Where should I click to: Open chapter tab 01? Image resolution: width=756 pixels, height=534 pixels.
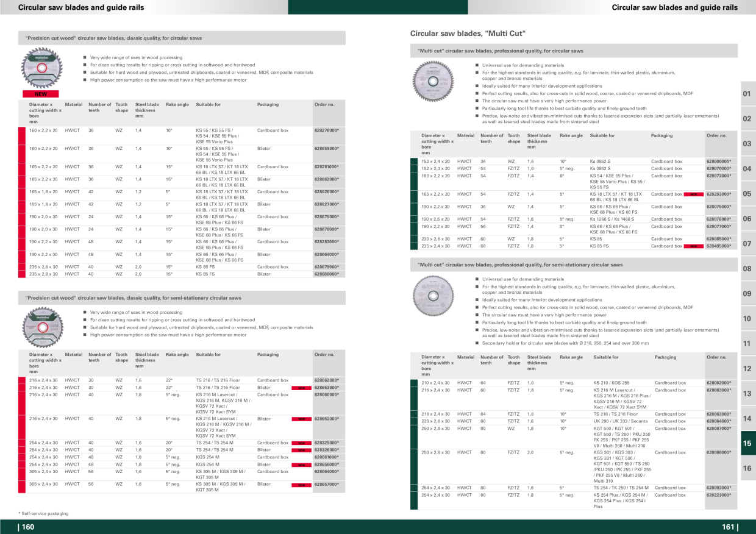click(x=747, y=94)
